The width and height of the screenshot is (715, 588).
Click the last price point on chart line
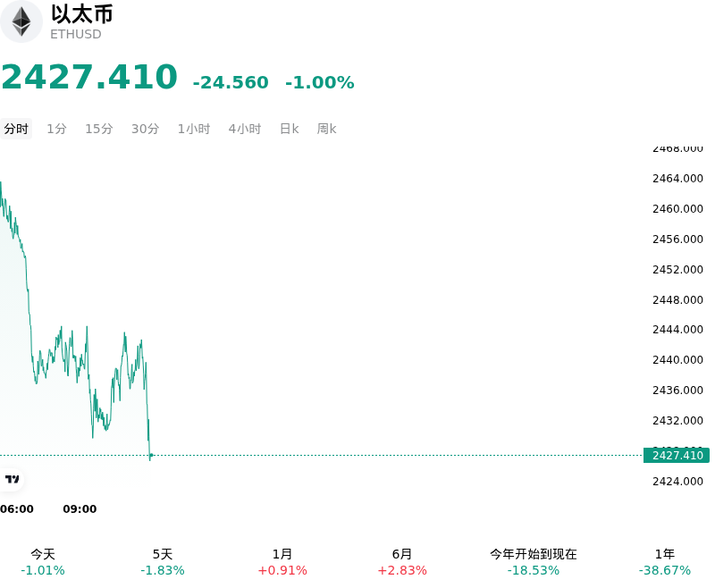click(150, 455)
